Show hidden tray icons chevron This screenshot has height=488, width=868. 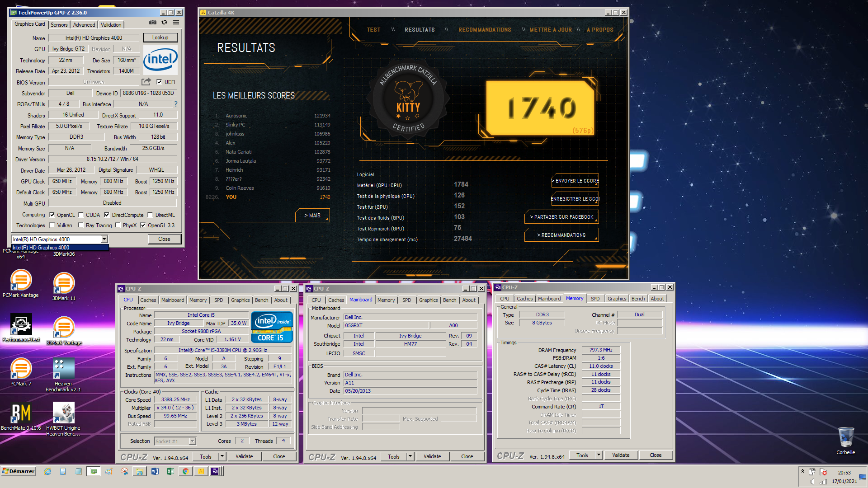coord(802,471)
